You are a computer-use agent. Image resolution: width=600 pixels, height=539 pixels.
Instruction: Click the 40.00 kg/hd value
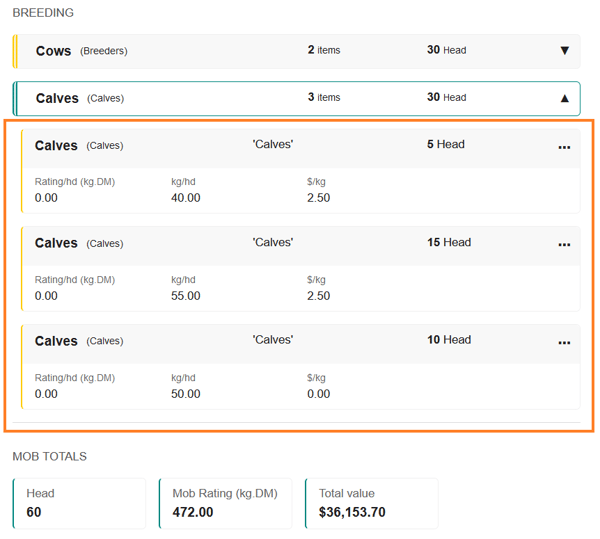(x=186, y=198)
